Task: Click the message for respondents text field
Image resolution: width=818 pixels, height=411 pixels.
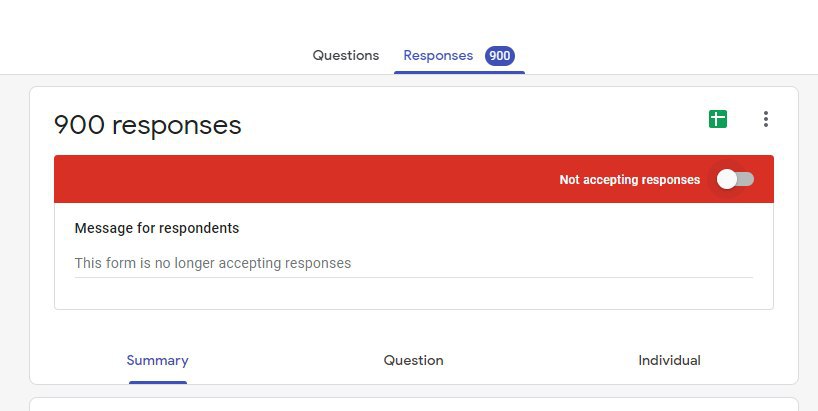Action: click(x=414, y=263)
